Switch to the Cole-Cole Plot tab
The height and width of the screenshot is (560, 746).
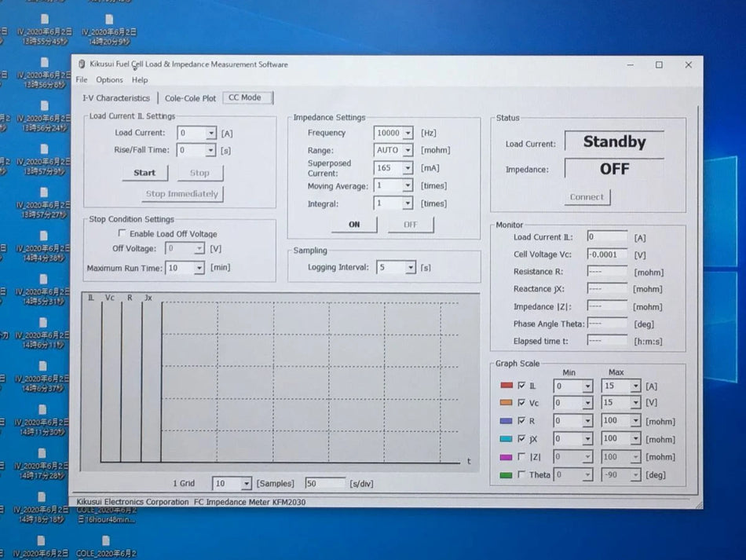190,98
